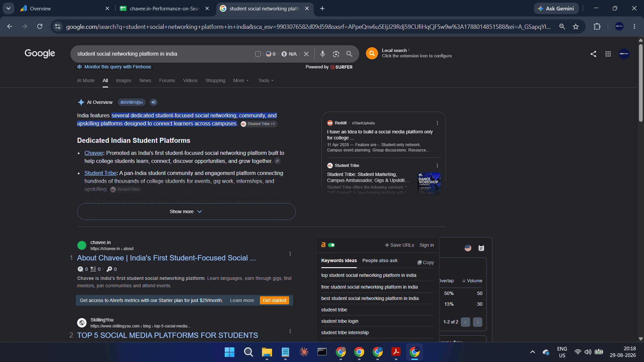Switch to News results tab
This screenshot has height=362, width=644.
point(145,80)
